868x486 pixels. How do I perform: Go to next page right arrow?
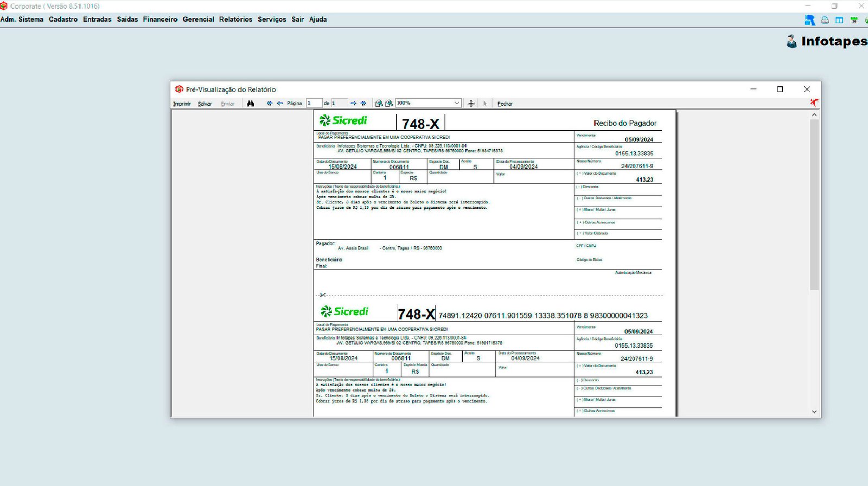(353, 103)
